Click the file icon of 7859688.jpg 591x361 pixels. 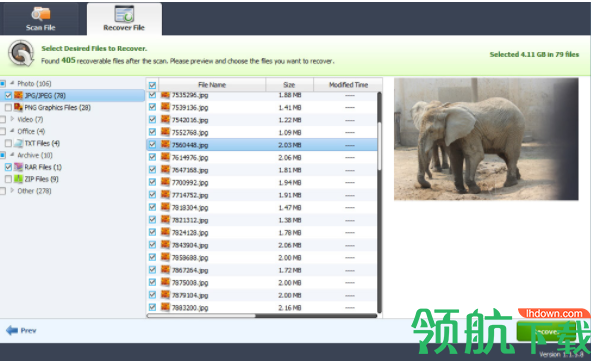tap(165, 257)
